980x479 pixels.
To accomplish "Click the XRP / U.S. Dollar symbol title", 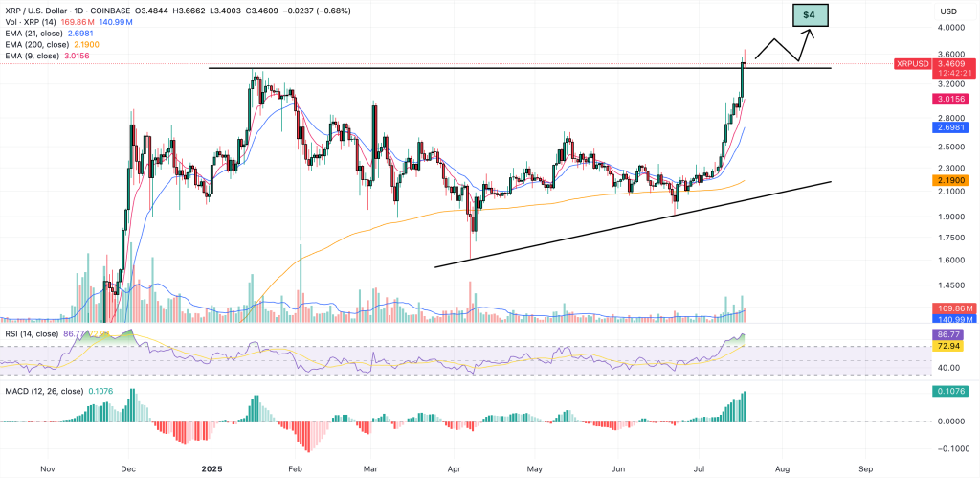I will point(38,11).
